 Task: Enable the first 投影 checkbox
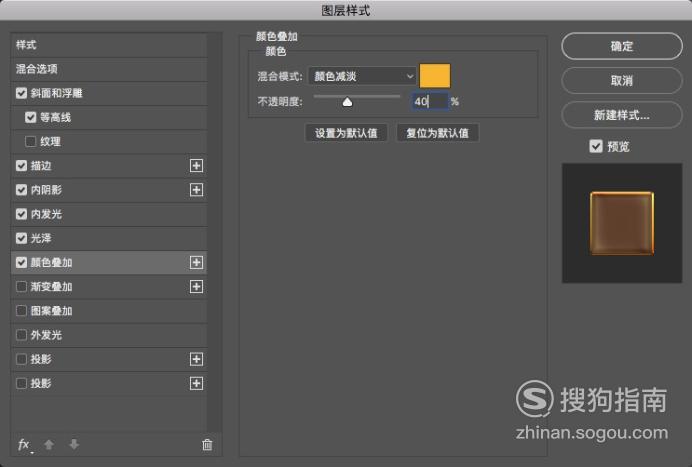tap(21, 359)
